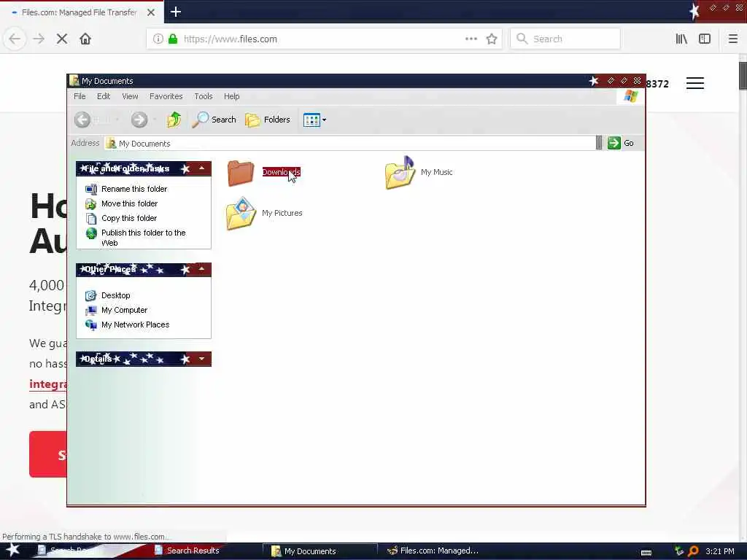
Task: Switch to My Documents taskbar button
Action: (x=320, y=551)
